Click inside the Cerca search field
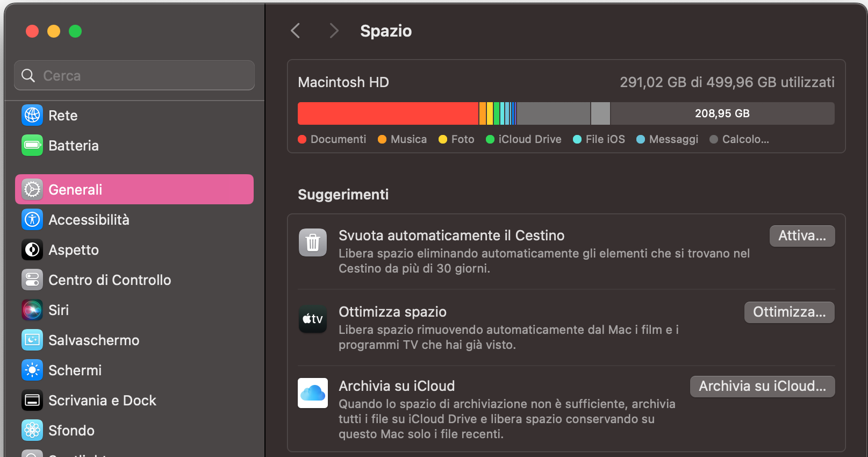868x457 pixels. pos(134,75)
